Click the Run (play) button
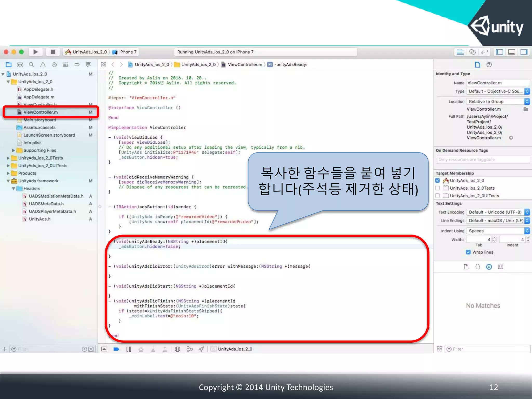 (x=36, y=52)
